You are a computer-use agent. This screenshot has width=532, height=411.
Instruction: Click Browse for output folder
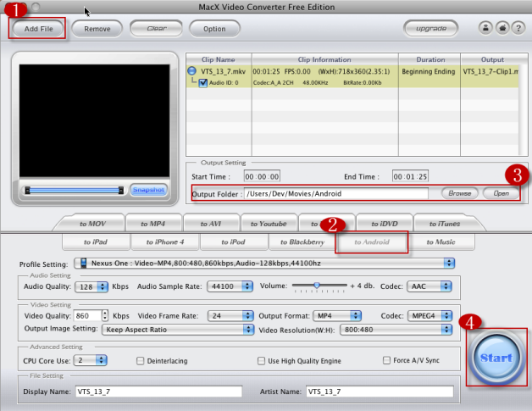[x=460, y=193]
